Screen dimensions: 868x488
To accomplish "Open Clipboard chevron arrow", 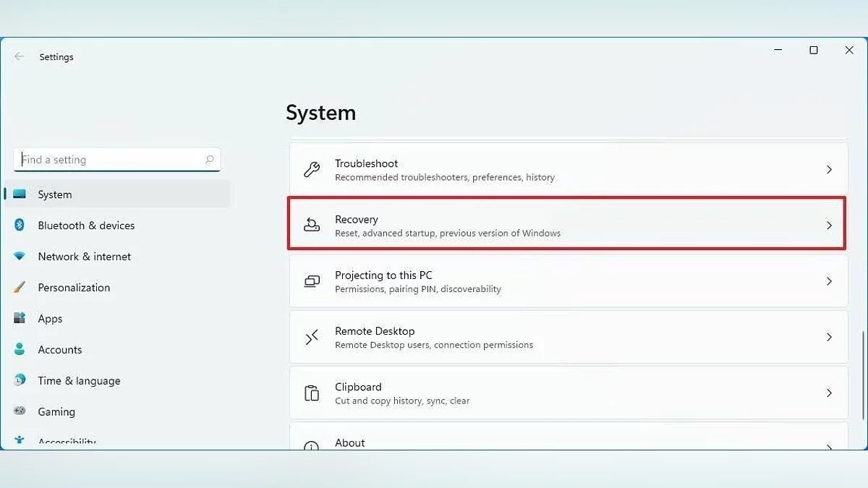I will (829, 393).
